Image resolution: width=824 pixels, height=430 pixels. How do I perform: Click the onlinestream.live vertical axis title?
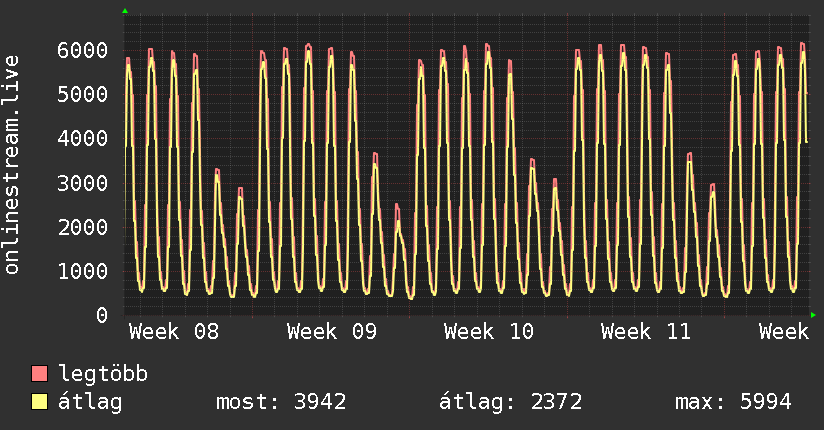[x=11, y=165]
